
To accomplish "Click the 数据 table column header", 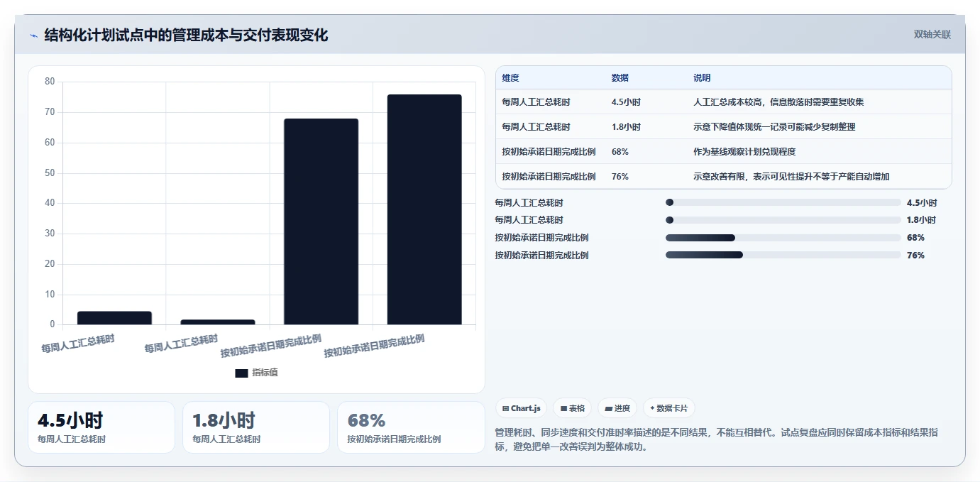I will click(x=620, y=78).
